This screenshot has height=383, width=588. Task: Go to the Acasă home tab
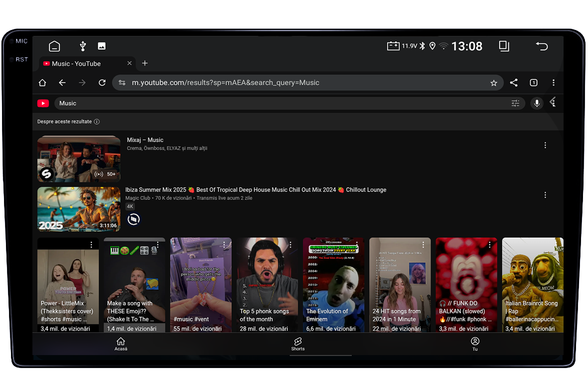point(121,344)
